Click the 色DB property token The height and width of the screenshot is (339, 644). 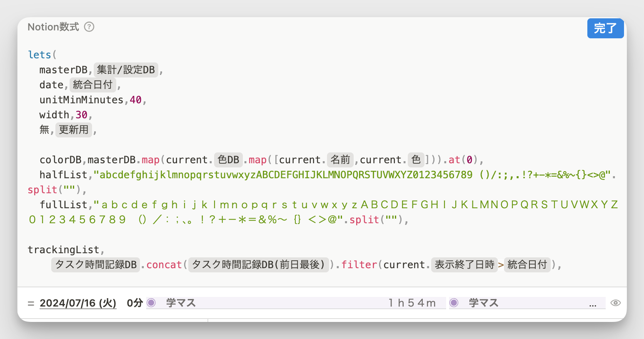(228, 160)
